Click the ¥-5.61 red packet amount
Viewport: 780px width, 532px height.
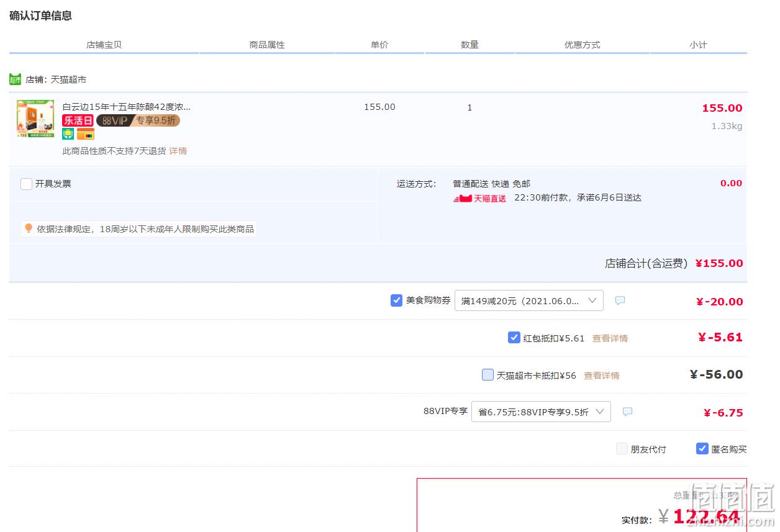[720, 338]
